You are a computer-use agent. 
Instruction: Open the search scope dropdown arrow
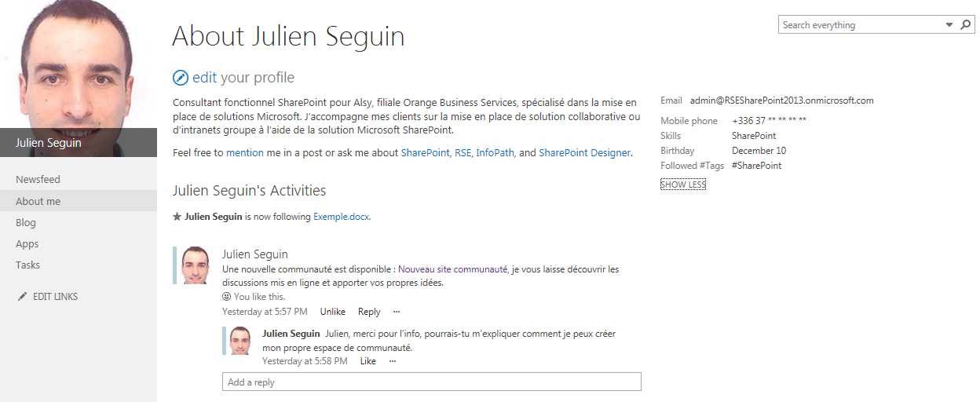pos(949,25)
